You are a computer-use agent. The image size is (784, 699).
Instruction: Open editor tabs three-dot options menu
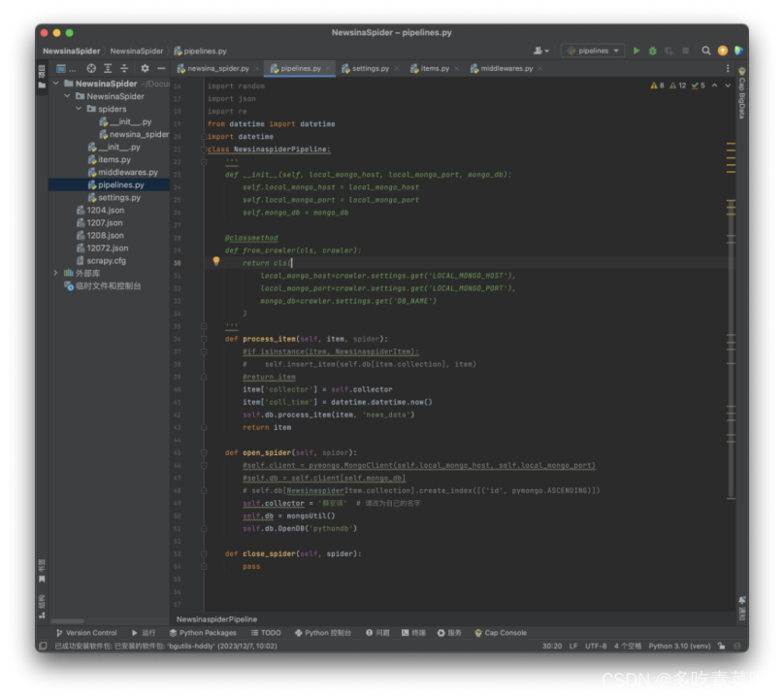point(728,68)
